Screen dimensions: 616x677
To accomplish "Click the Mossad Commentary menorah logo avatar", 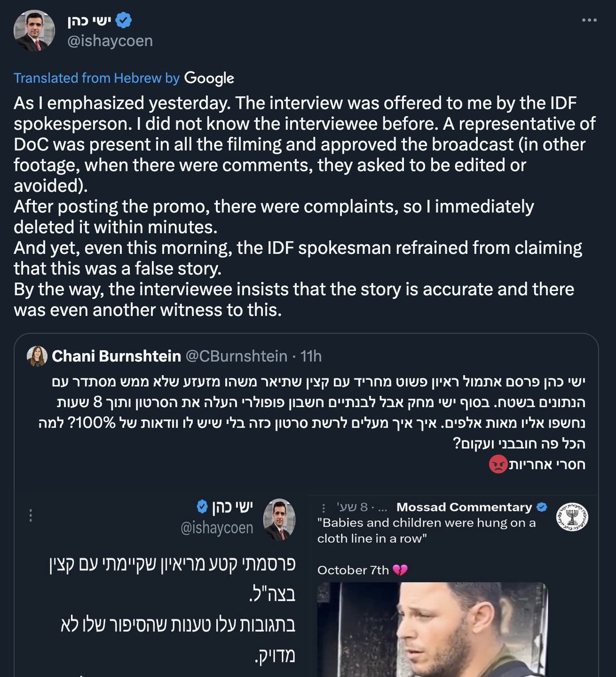I will pyautogui.click(x=572, y=516).
